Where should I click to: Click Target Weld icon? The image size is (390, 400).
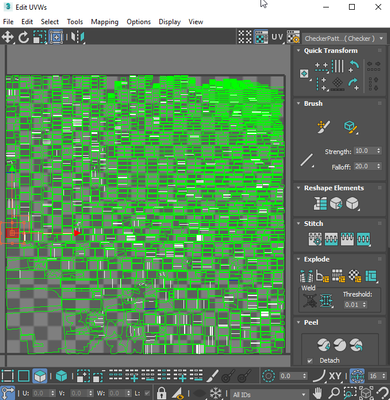310,300
